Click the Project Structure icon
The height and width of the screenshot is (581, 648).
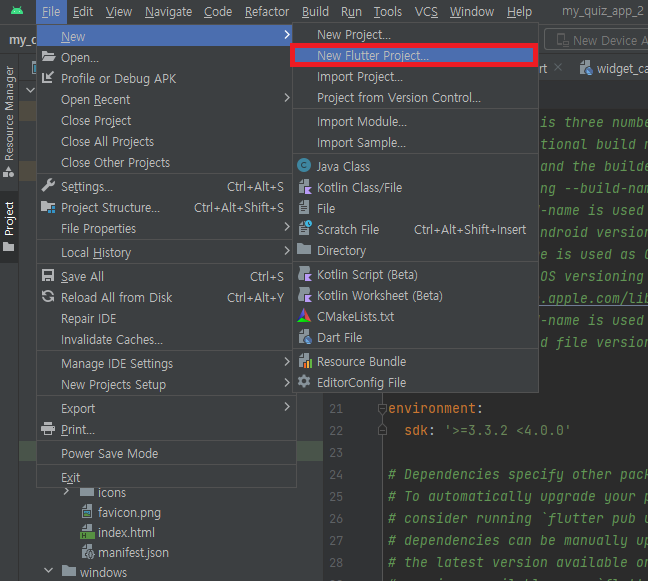click(x=48, y=207)
